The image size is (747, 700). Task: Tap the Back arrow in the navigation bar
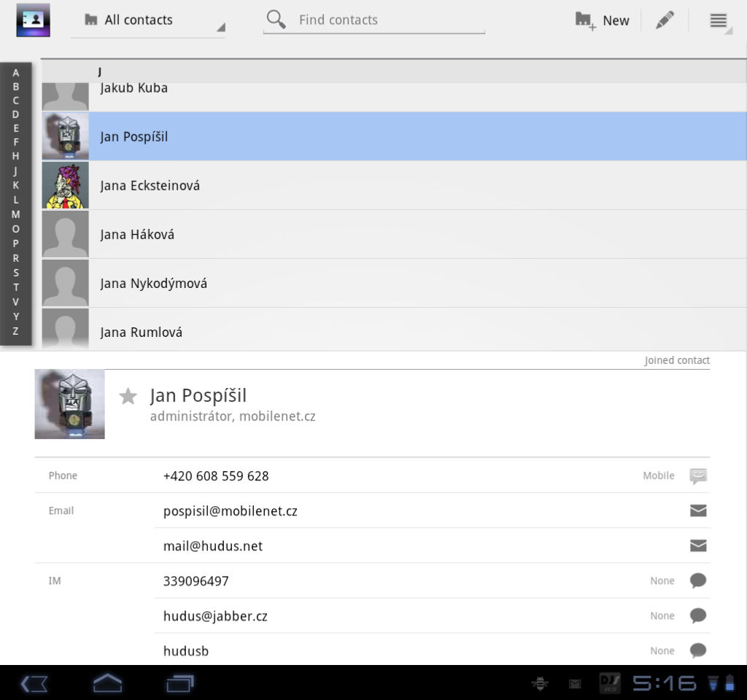pyautogui.click(x=32, y=684)
